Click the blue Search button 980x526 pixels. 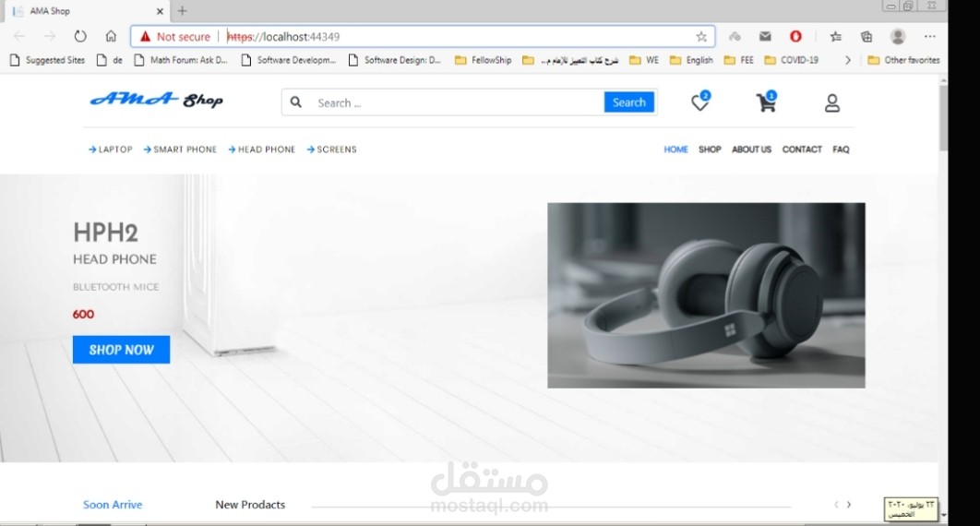coord(628,102)
